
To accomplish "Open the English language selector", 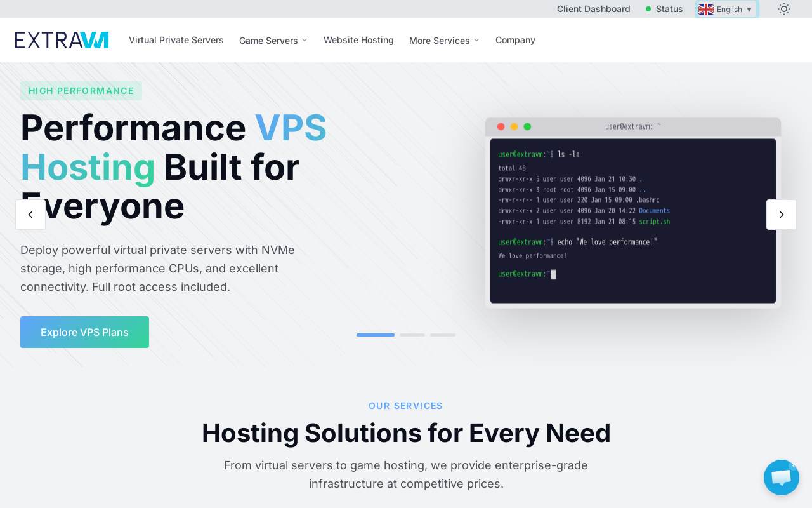I will [727, 9].
